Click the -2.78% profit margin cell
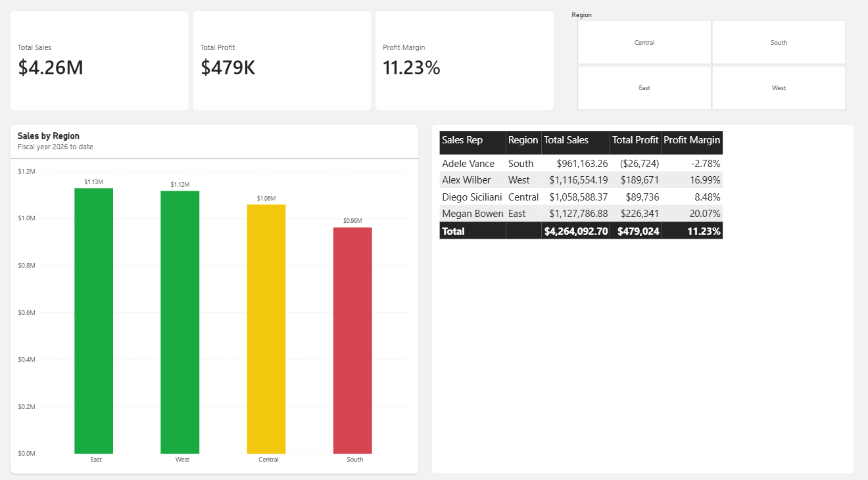The image size is (868, 480). 692,163
